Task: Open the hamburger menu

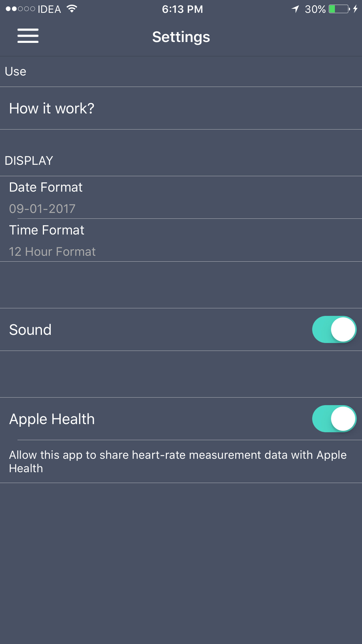Action: pos(28,36)
